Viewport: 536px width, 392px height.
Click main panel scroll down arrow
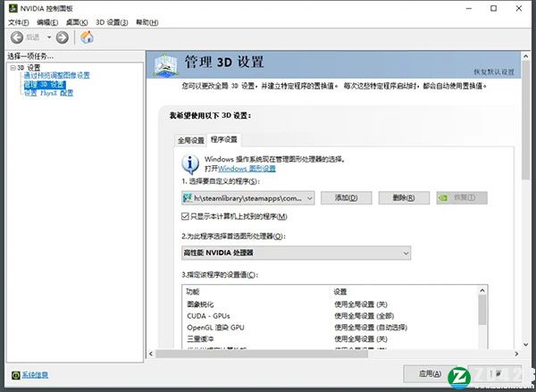pyautogui.click(x=526, y=345)
